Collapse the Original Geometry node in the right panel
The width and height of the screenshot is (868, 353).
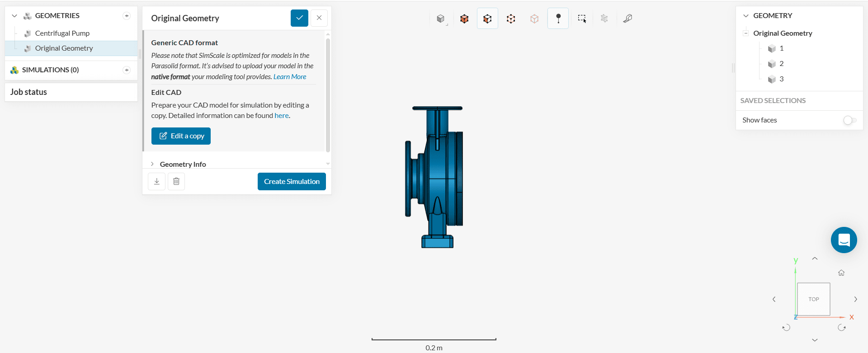pos(745,33)
